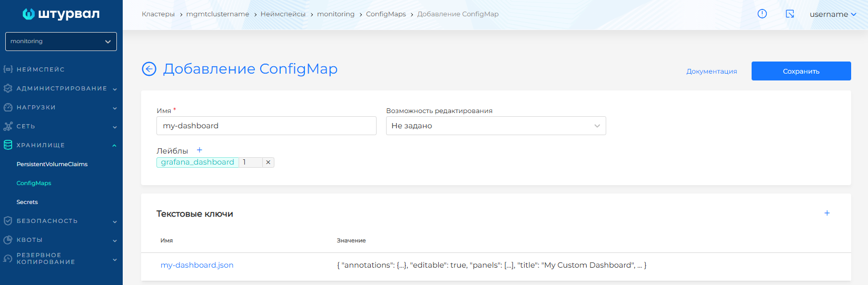The width and height of the screenshot is (868, 285).
Task: Click the Штурвал logo
Action: pos(61,14)
